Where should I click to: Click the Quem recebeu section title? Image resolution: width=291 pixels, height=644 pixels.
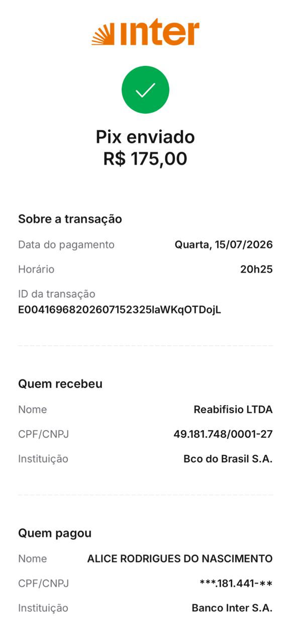coord(60,384)
